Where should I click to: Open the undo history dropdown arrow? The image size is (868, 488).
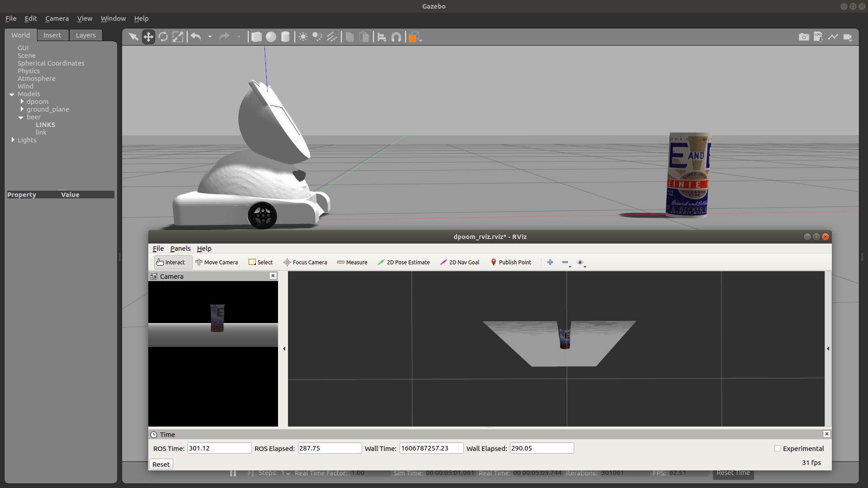[x=210, y=37]
